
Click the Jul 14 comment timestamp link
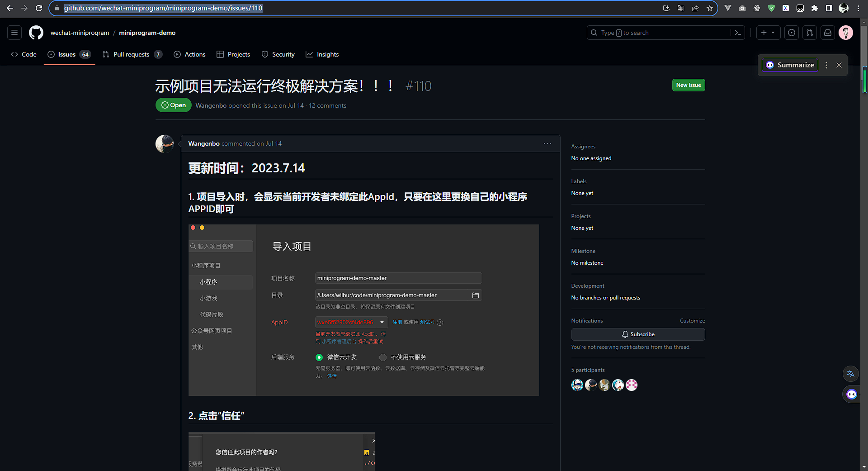(x=274, y=143)
